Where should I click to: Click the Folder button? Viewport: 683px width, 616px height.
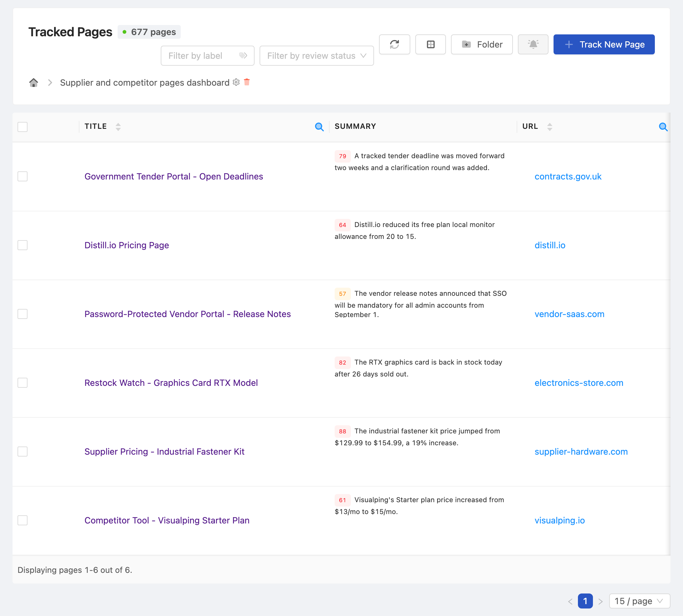pyautogui.click(x=482, y=44)
